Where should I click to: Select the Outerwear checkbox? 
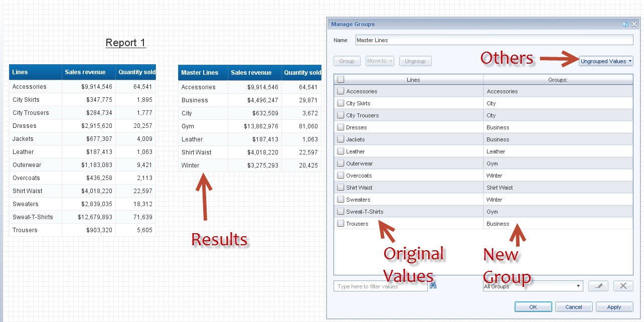point(341,164)
